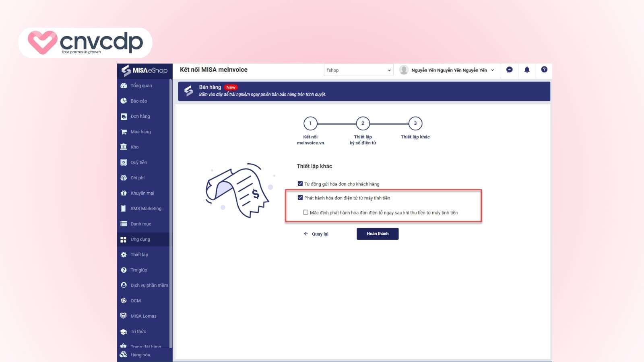Viewport: 644px width, 362px height.
Task: Go to SMS Marketing menu item
Action: pos(146,209)
